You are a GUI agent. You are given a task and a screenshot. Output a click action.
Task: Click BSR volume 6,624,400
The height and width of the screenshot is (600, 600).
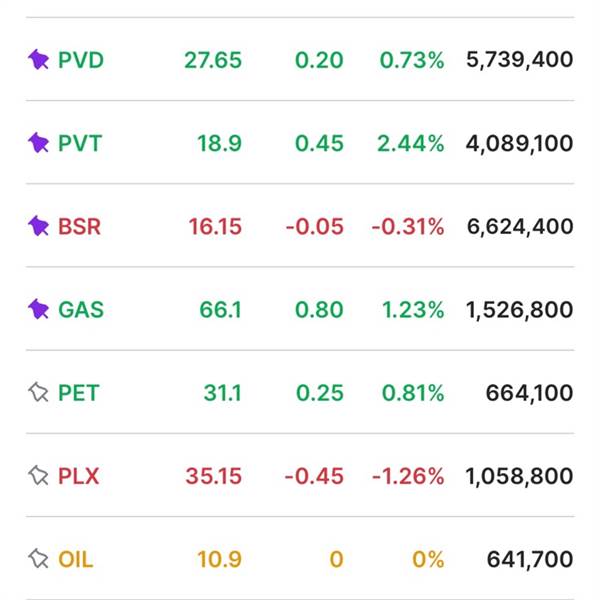(519, 226)
